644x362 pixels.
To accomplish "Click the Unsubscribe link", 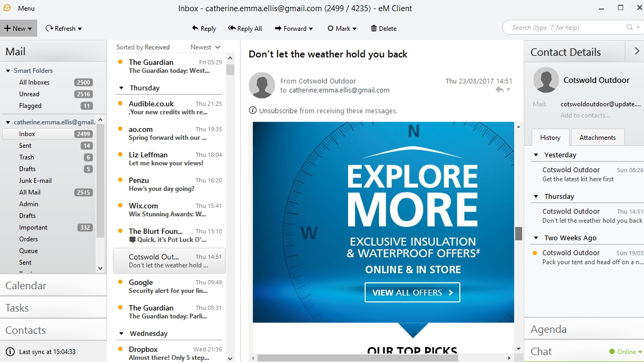I will (279, 111).
